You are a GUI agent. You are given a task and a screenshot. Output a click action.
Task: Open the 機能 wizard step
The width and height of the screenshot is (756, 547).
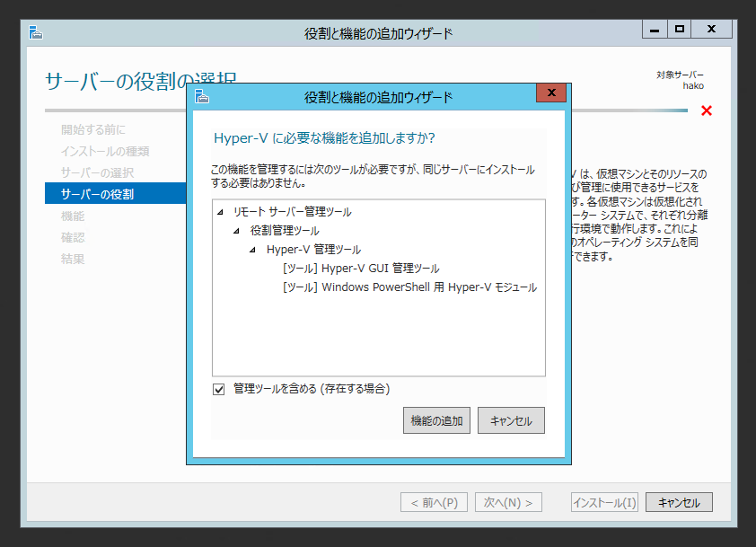(x=73, y=216)
